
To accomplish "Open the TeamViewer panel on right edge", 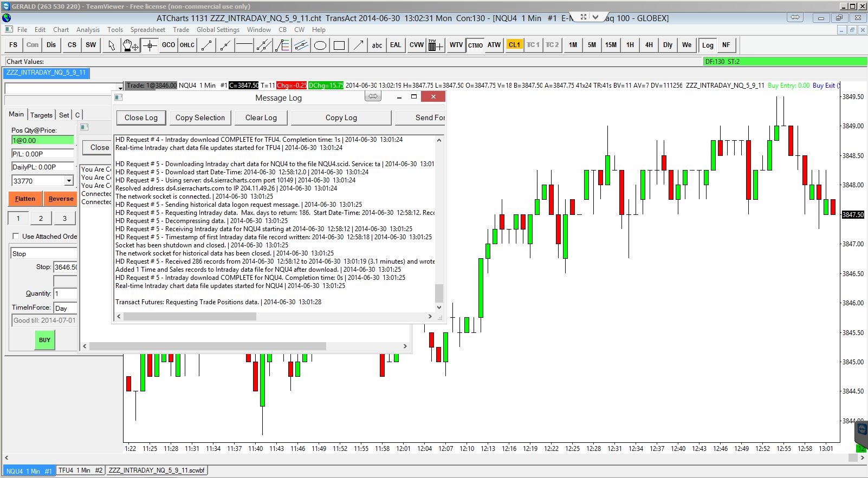I will tap(861, 436).
